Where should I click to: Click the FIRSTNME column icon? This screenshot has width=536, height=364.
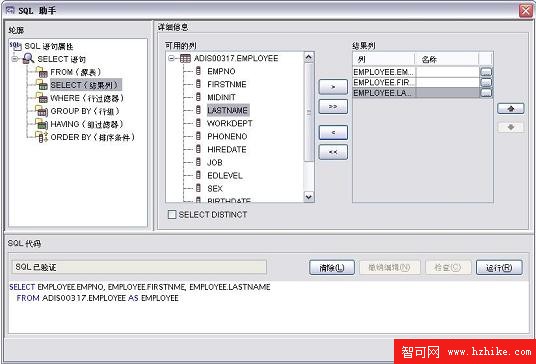198,84
